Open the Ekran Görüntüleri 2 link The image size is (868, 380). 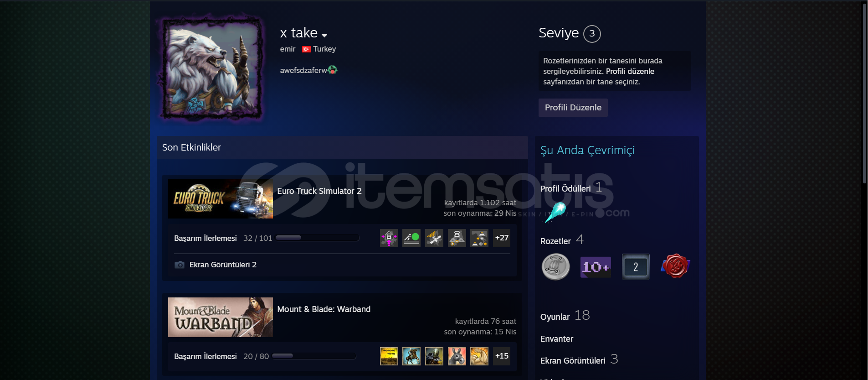coord(223,265)
